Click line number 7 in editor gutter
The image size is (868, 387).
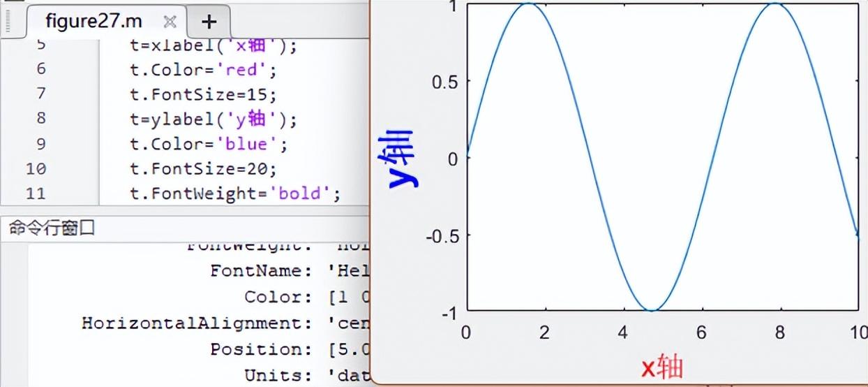coord(40,94)
